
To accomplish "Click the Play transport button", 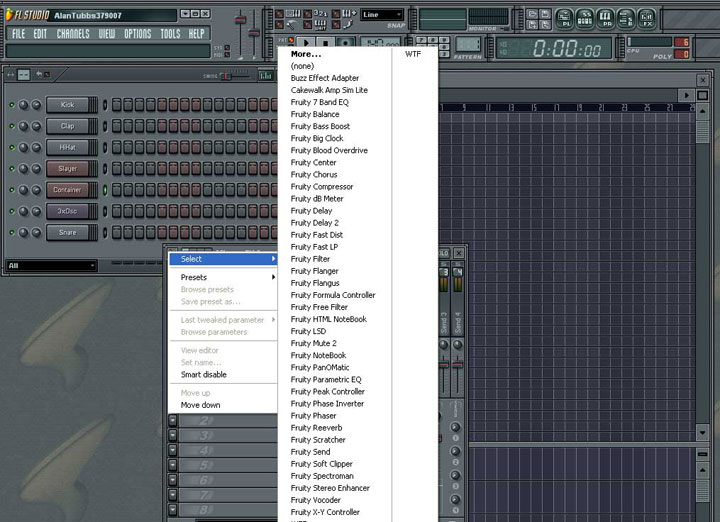I will tap(305, 43).
